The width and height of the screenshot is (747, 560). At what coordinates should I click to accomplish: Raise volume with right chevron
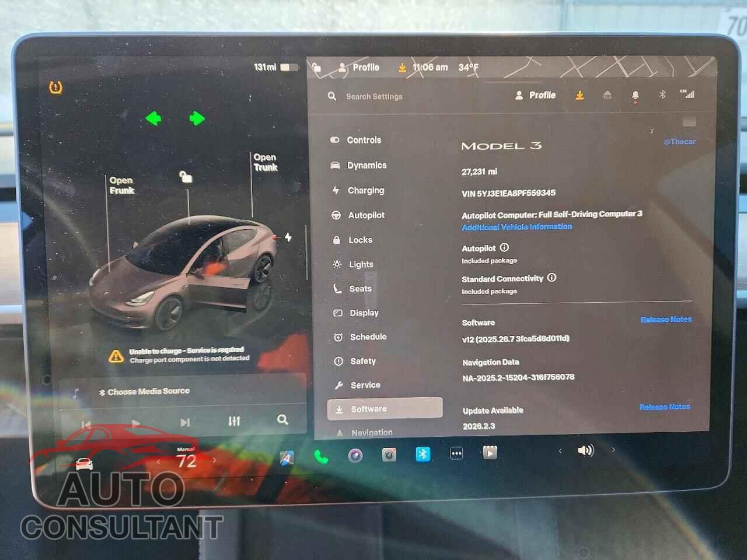point(613,449)
